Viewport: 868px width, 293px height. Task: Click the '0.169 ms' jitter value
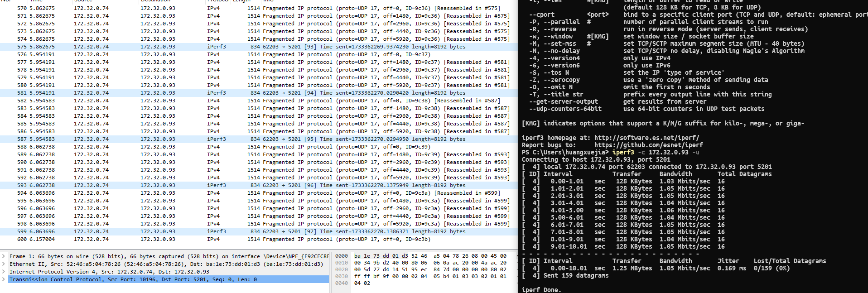pos(732,268)
